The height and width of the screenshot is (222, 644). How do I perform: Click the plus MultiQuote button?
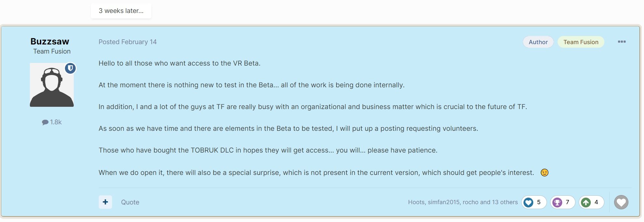coord(105,202)
